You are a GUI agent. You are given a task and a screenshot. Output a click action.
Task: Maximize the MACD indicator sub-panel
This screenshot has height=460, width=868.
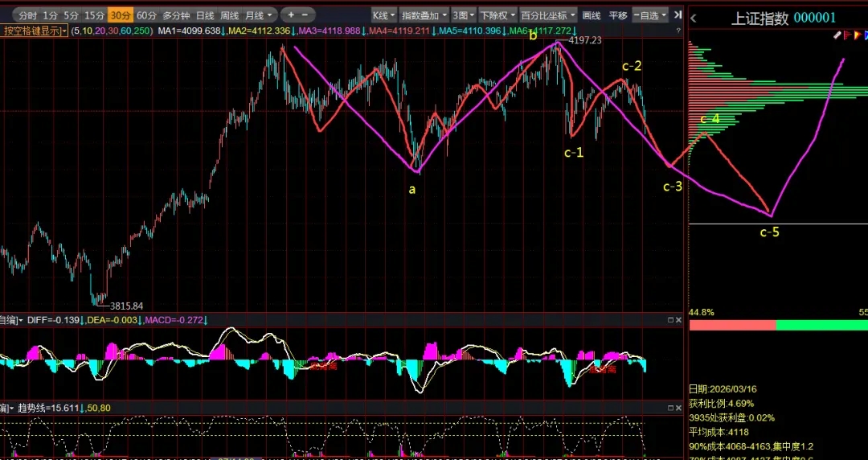670,320
